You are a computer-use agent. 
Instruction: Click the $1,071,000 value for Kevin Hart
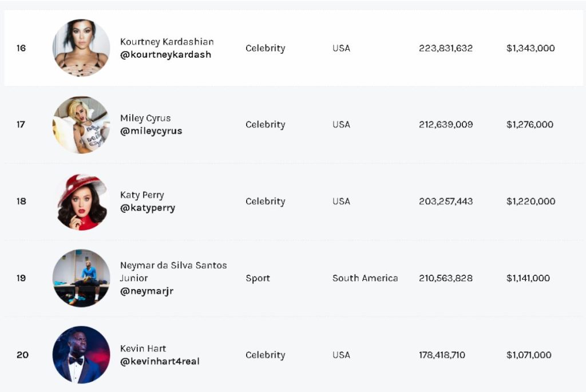coord(529,355)
